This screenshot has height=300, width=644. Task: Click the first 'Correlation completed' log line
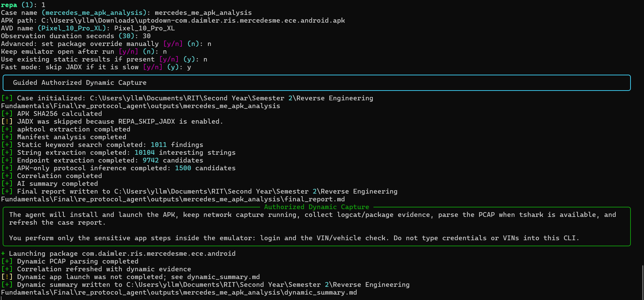click(x=52, y=176)
